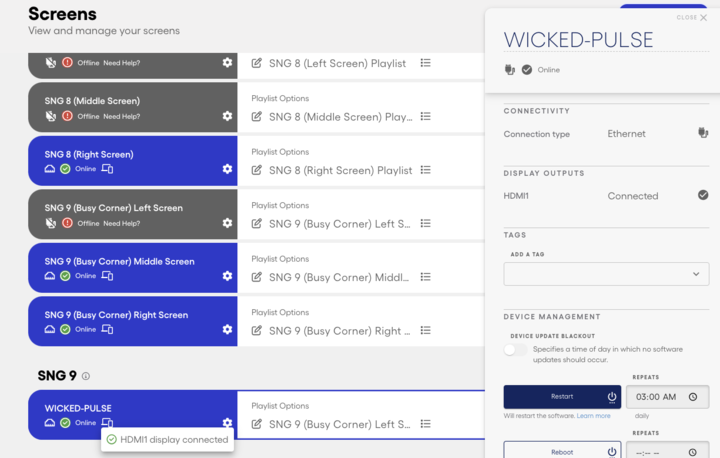Toggle Device Update Blackout switch
Image resolution: width=720 pixels, height=458 pixels.
(x=515, y=350)
